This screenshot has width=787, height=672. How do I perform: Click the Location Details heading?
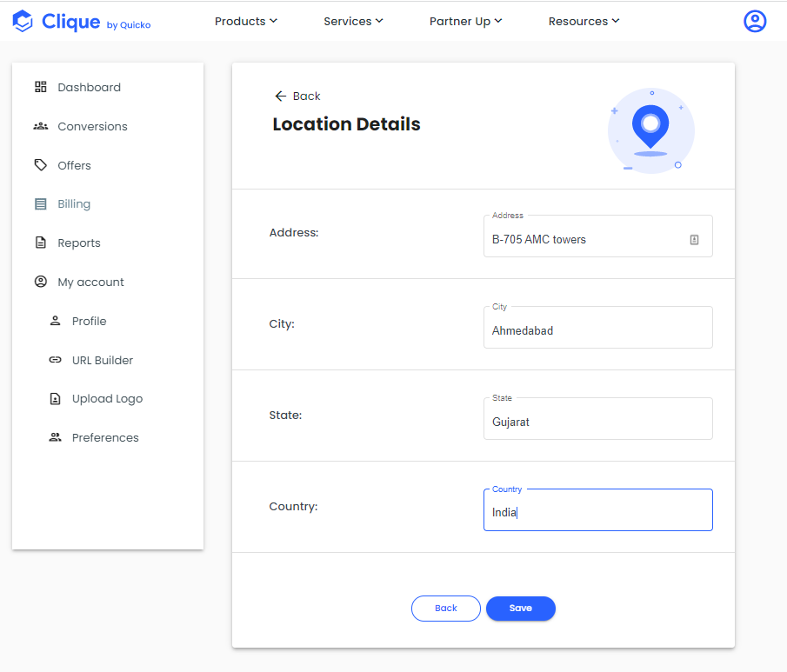346,124
